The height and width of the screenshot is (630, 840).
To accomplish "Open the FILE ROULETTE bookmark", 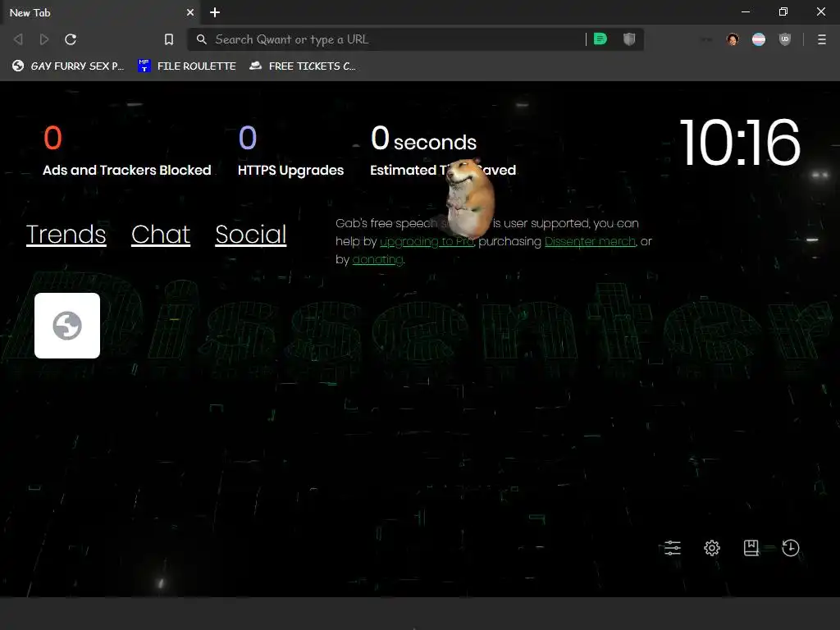I will click(186, 66).
